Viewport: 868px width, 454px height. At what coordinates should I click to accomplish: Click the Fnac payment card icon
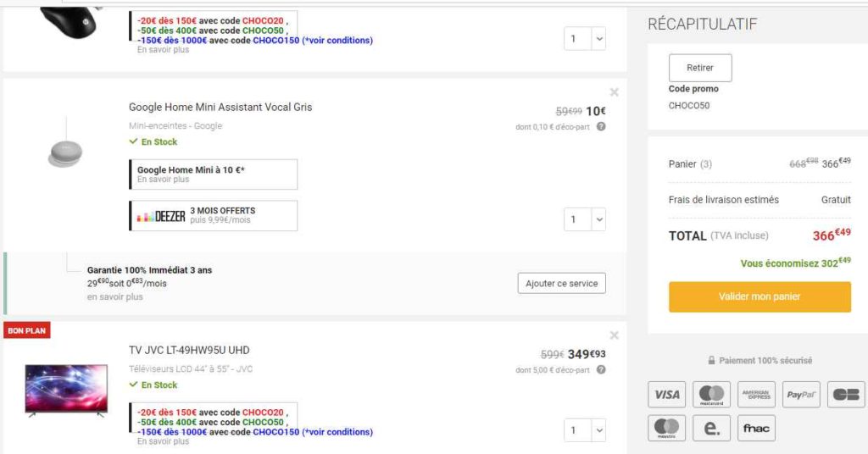coord(756,428)
